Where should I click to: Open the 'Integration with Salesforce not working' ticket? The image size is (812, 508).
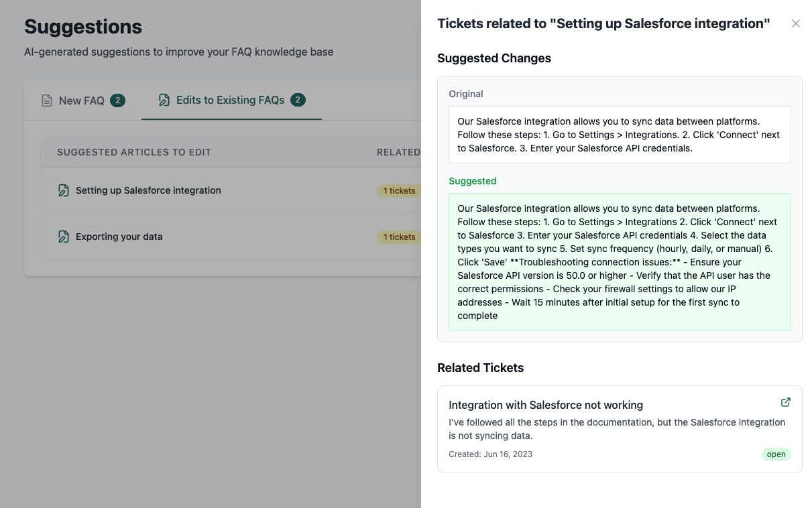[x=546, y=405]
